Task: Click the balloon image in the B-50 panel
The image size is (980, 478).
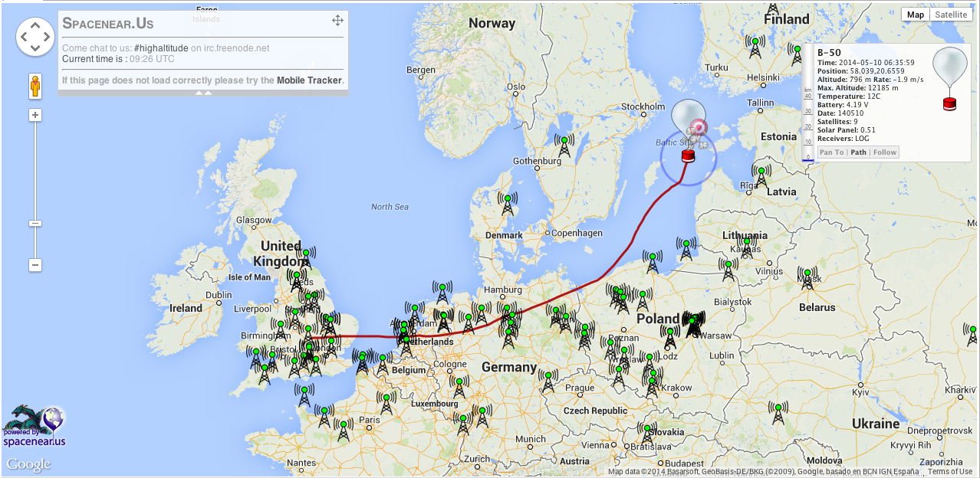Action: coord(950,77)
